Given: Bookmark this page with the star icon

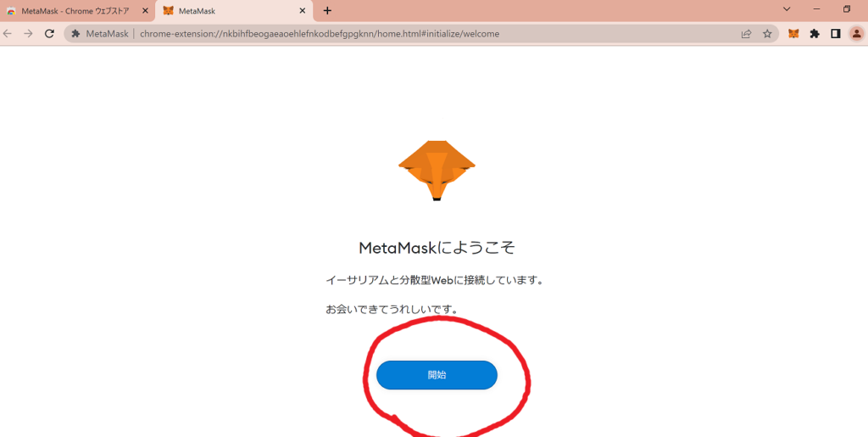Looking at the screenshot, I should click(767, 34).
